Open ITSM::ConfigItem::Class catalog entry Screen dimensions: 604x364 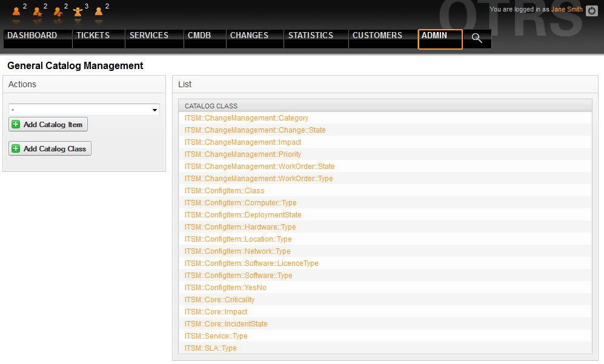coord(224,191)
